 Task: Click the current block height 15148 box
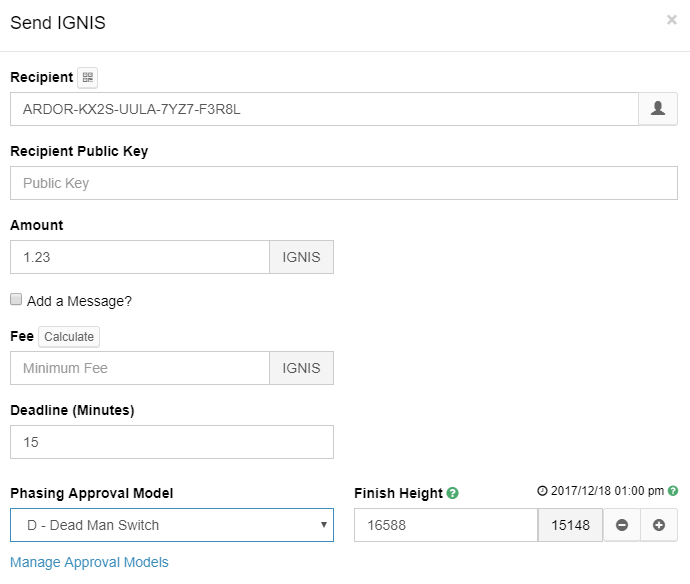coord(570,525)
